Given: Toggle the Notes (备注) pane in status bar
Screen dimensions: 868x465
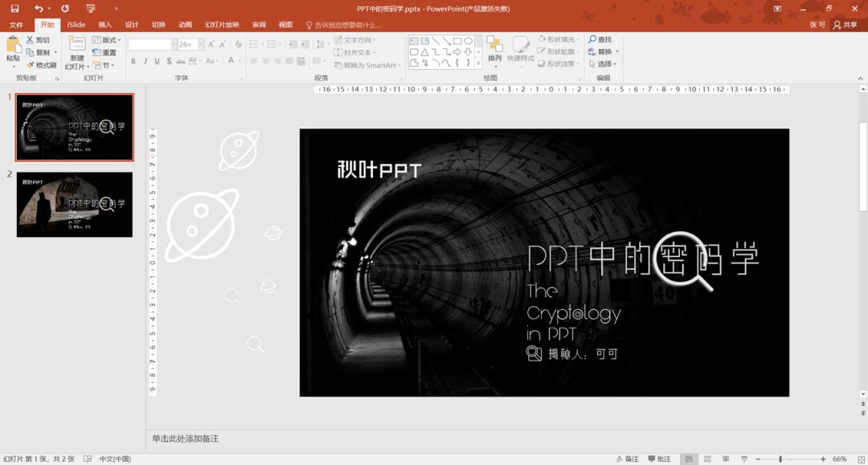Looking at the screenshot, I should 627,459.
